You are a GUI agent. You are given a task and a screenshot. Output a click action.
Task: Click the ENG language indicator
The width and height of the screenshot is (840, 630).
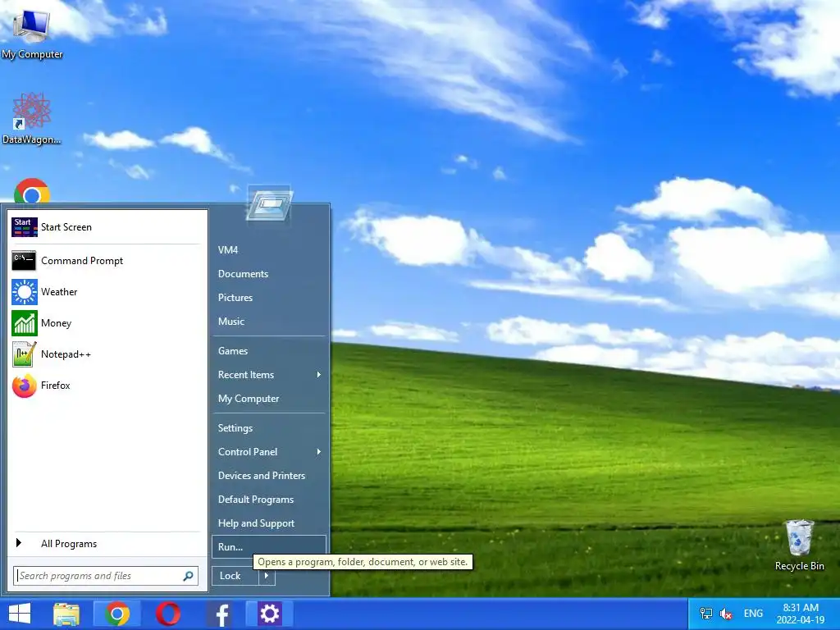tap(753, 614)
